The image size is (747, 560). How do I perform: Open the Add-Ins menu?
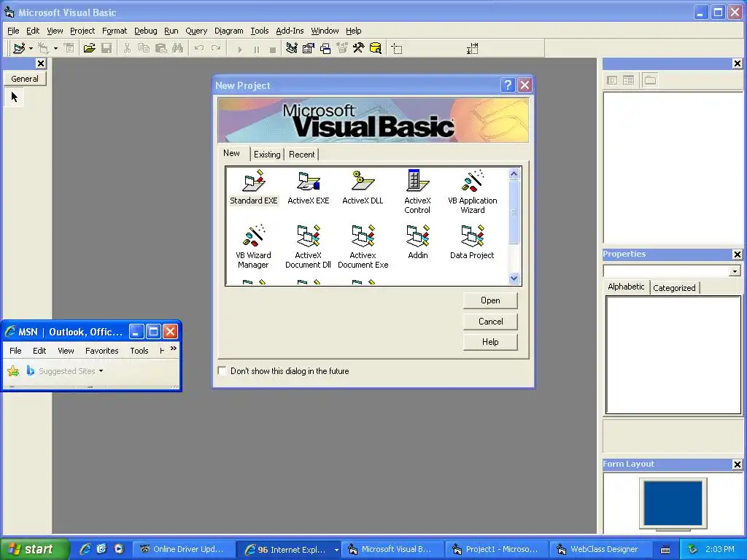point(290,31)
